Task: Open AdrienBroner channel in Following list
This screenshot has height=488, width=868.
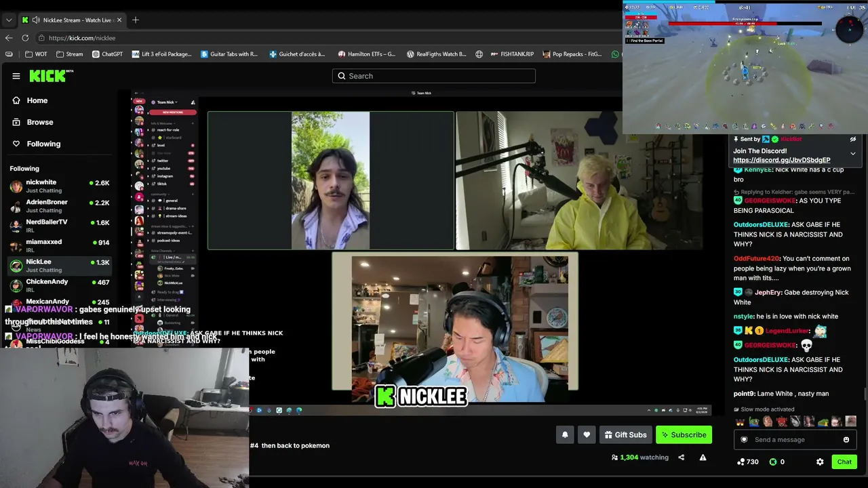Action: pos(60,206)
